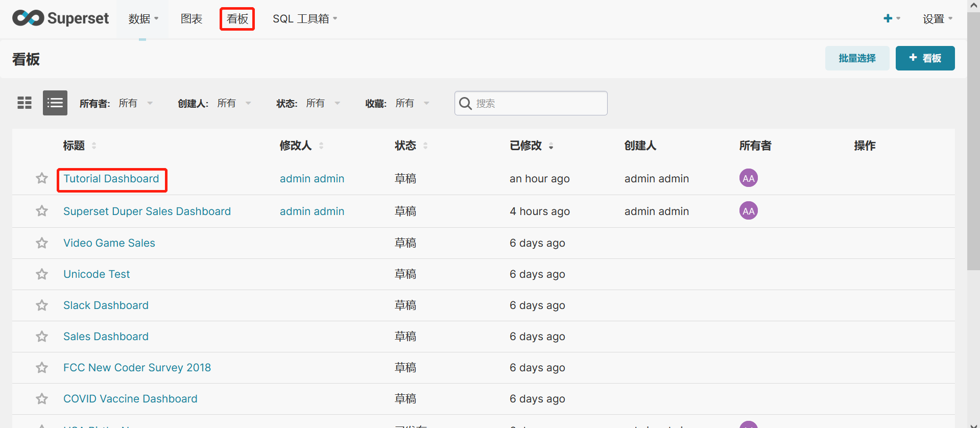Open the 数据 data menu
The image size is (980, 428).
tap(143, 19)
